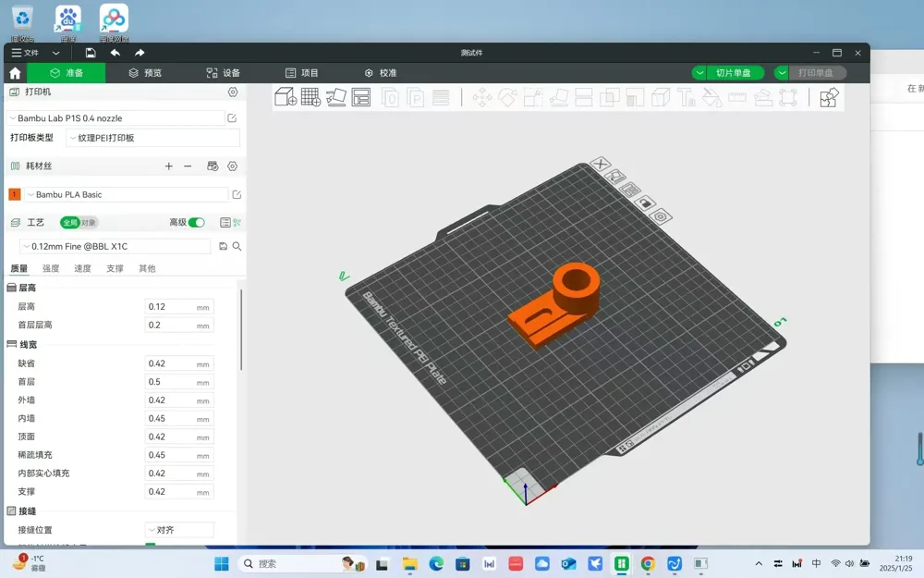This screenshot has height=578, width=924.
Task: Open the 接缝位置 seam position dropdown
Action: pos(180,530)
